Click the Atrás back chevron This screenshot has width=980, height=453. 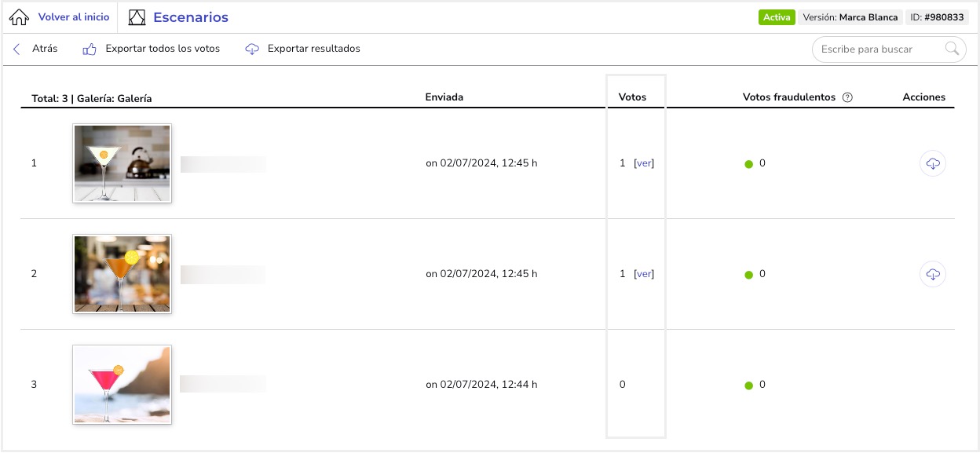coord(16,49)
